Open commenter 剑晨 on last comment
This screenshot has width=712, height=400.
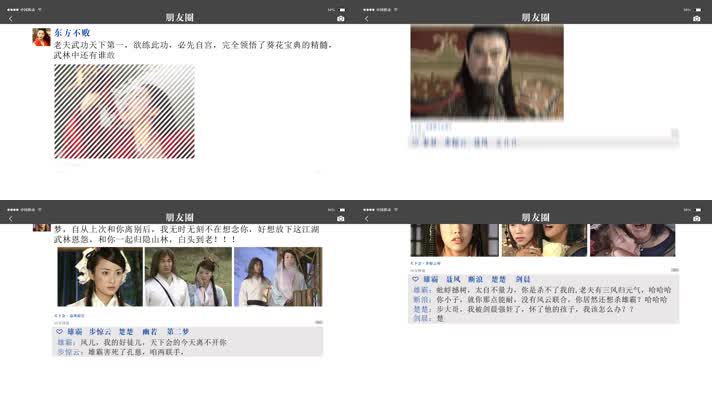click(x=422, y=319)
